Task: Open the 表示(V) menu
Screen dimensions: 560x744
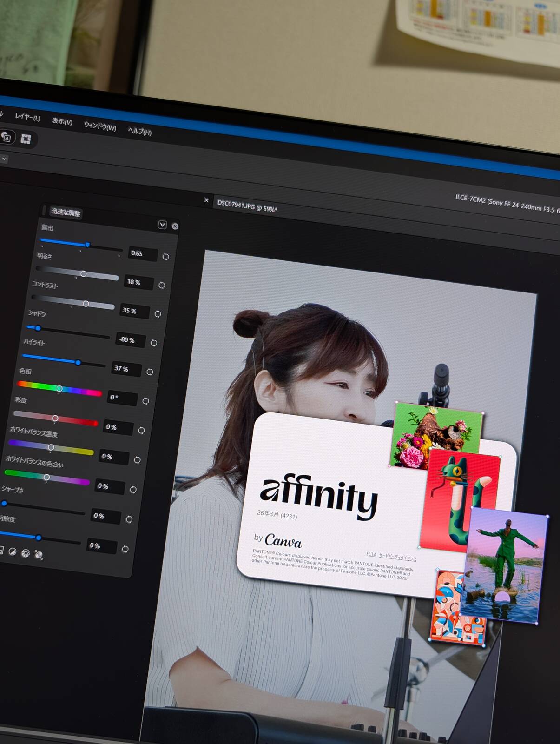Action: tap(62, 121)
